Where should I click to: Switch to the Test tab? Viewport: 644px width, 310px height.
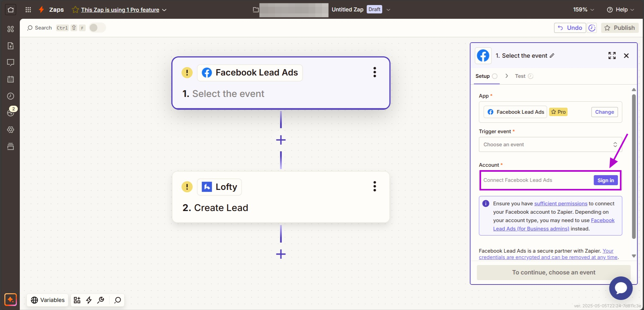tap(520, 76)
